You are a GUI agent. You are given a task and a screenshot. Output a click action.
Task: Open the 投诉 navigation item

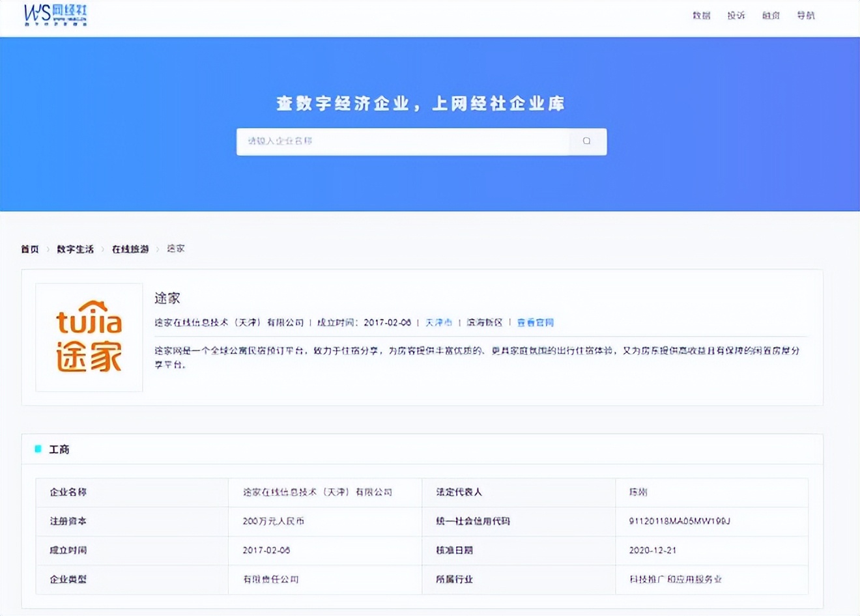point(736,16)
